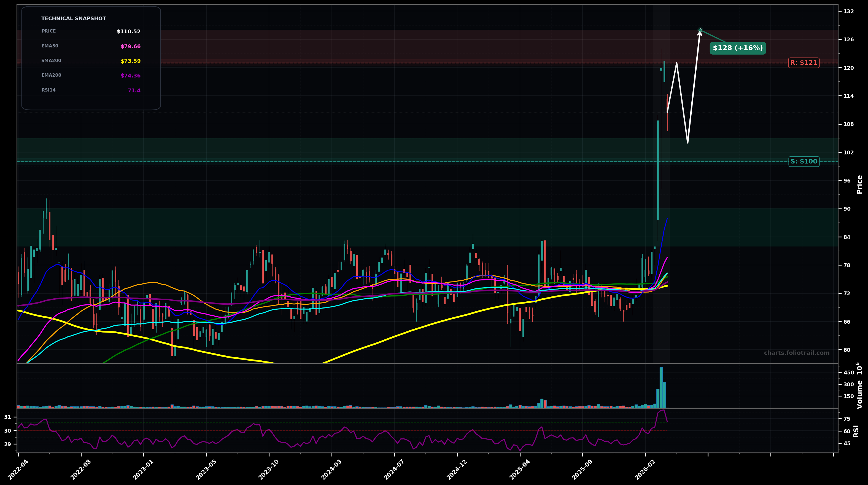Click the RSI14 value 71.4
This screenshot has width=868, height=485.
point(134,91)
